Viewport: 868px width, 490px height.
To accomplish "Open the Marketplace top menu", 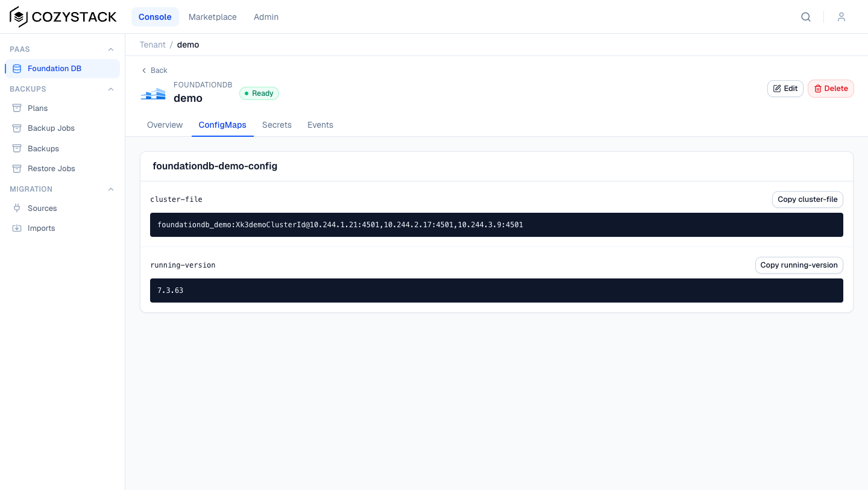I will (x=213, y=17).
